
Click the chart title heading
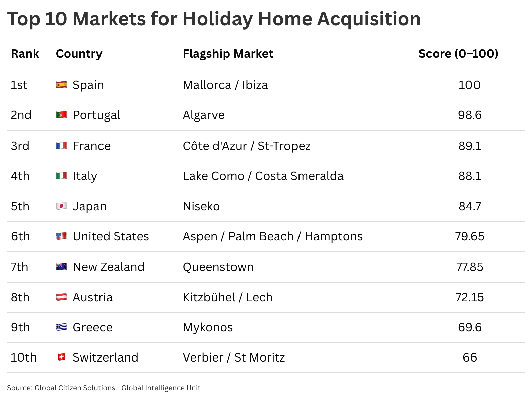[214, 19]
